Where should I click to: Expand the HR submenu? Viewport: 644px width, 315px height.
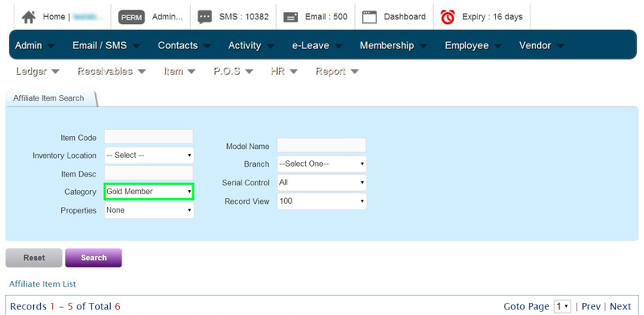(x=284, y=71)
